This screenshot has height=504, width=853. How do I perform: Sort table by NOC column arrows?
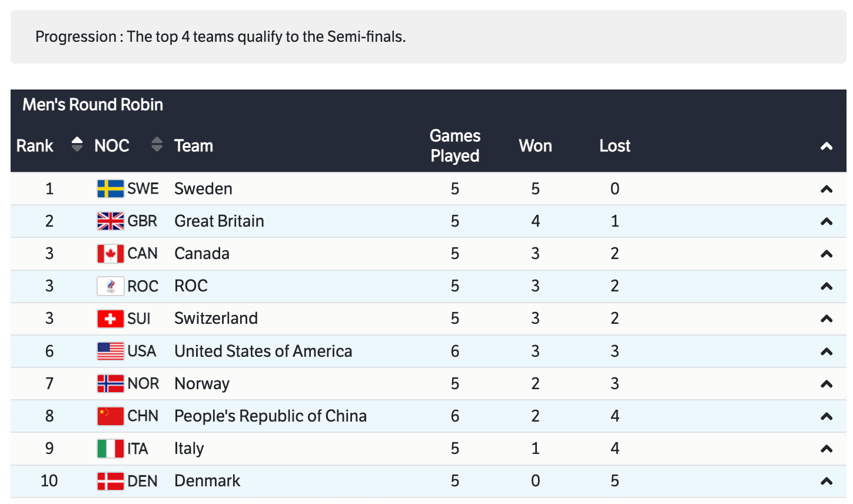157,145
